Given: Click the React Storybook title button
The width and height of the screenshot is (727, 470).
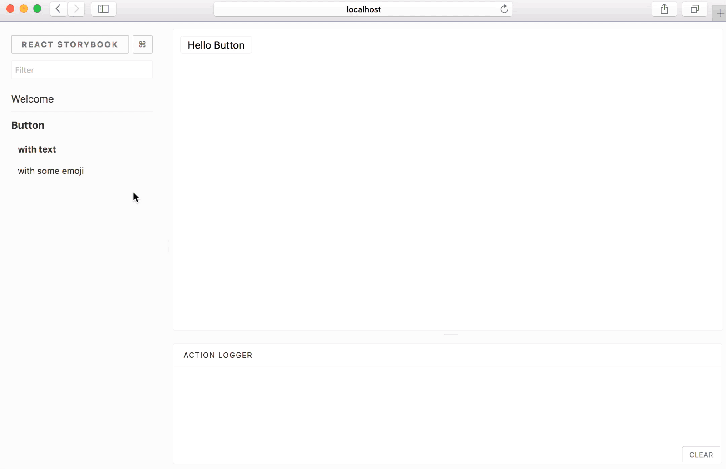Looking at the screenshot, I should point(69,45).
